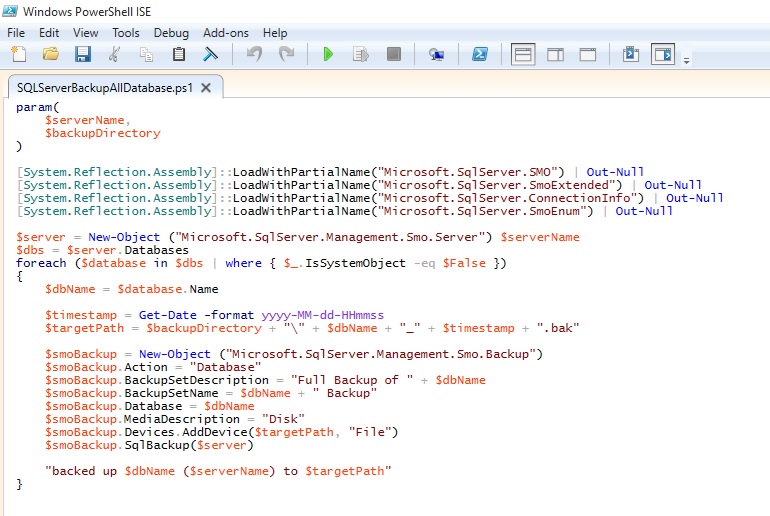Run the script with the green play button

[x=328, y=54]
